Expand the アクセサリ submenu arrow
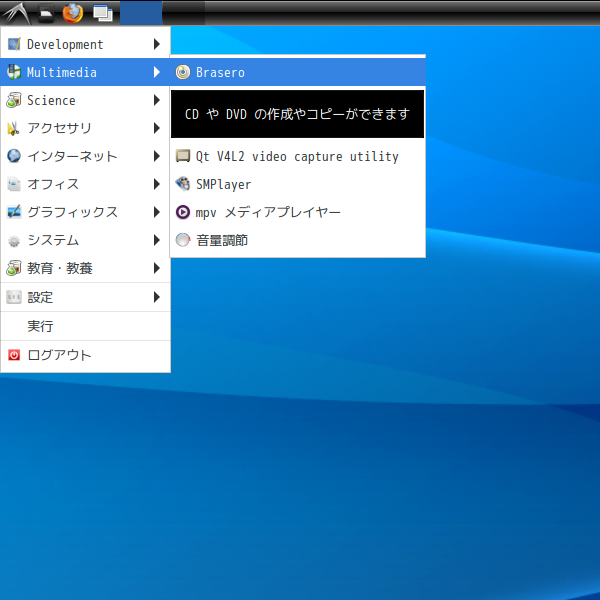The height and width of the screenshot is (600, 600). [157, 128]
